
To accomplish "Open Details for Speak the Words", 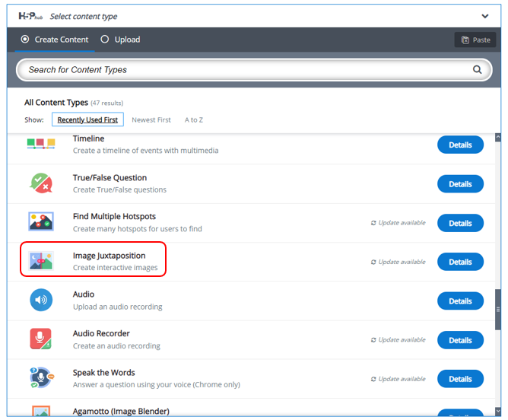I will 460,379.
